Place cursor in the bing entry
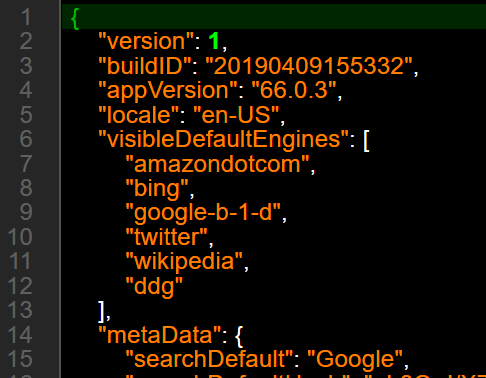The height and width of the screenshot is (378, 486). point(157,189)
